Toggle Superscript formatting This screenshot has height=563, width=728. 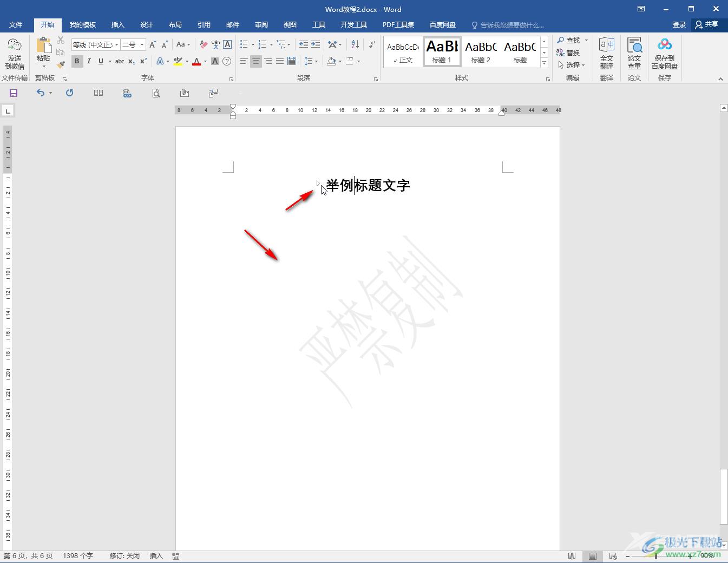pyautogui.click(x=143, y=61)
